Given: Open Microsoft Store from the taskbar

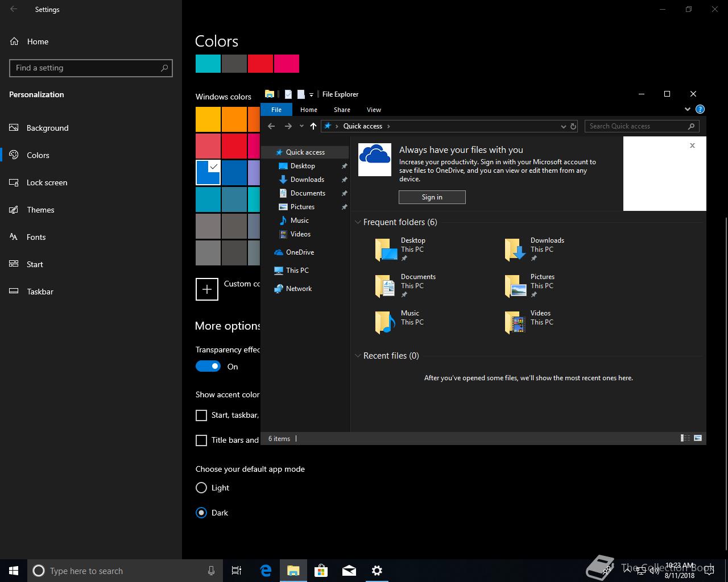Looking at the screenshot, I should point(321,571).
